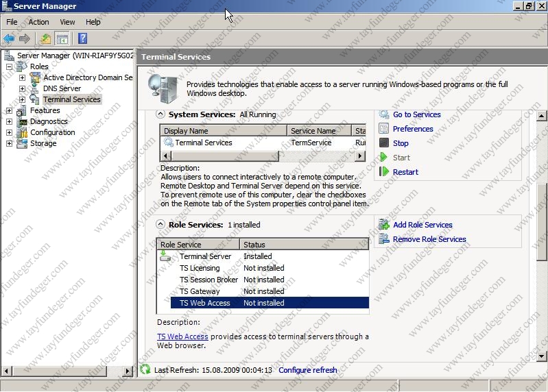Open TS Web Access description hyperlink
Image resolution: width=548 pixels, height=392 pixels.
point(182,336)
